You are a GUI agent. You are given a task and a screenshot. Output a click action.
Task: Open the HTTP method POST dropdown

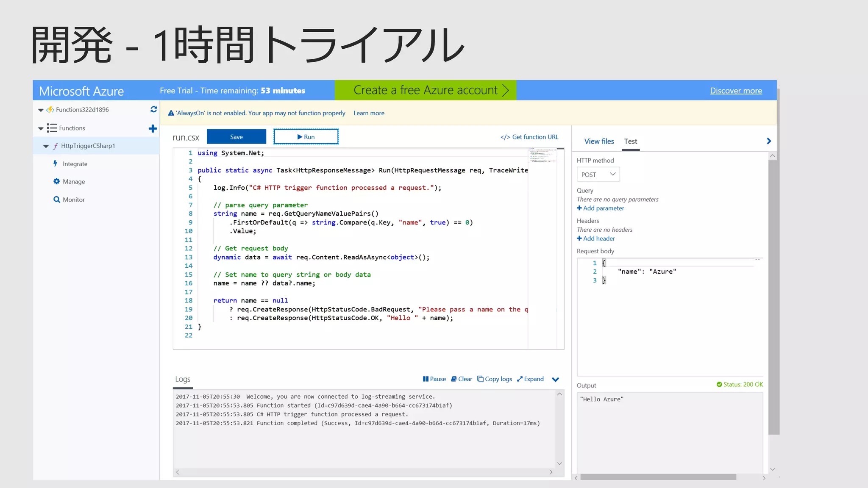click(x=598, y=175)
